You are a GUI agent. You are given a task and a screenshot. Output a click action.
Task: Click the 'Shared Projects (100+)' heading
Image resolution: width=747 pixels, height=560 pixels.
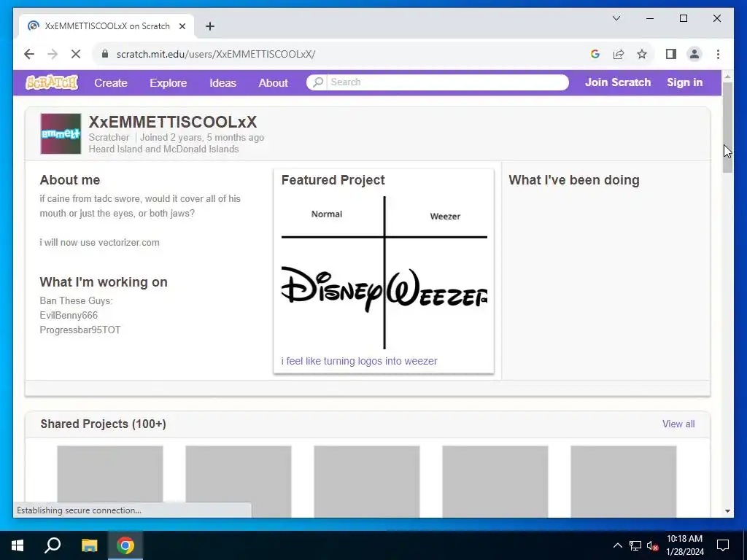tap(104, 424)
